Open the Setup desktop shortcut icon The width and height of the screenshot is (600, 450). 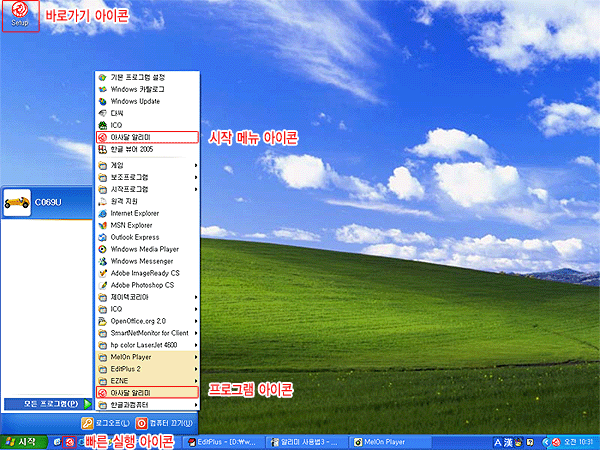20,15
